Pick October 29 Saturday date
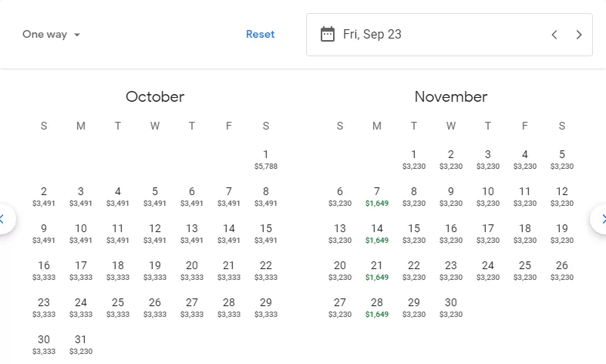Image resolution: width=606 pixels, height=364 pixels. (x=266, y=308)
